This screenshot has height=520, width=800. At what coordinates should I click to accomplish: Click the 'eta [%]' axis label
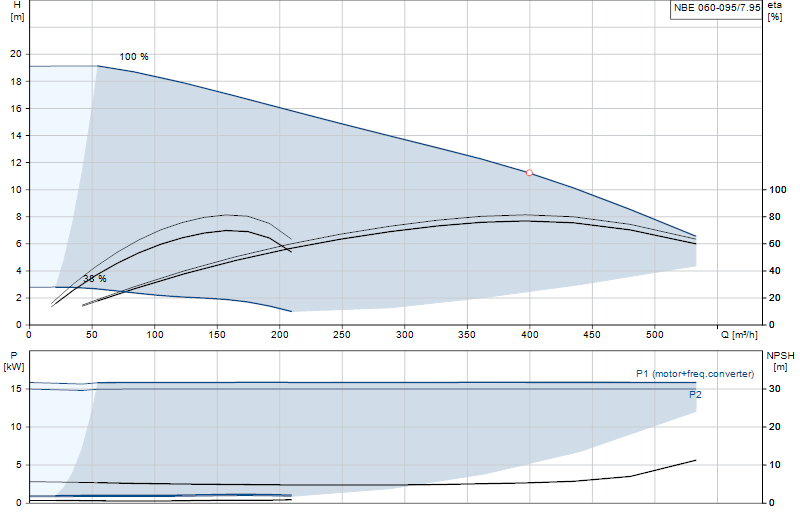774,11
